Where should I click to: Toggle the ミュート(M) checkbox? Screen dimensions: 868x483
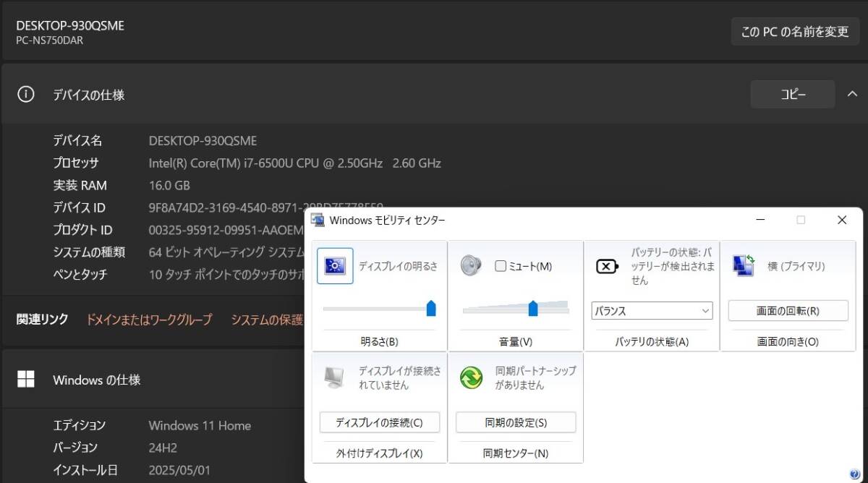point(501,266)
